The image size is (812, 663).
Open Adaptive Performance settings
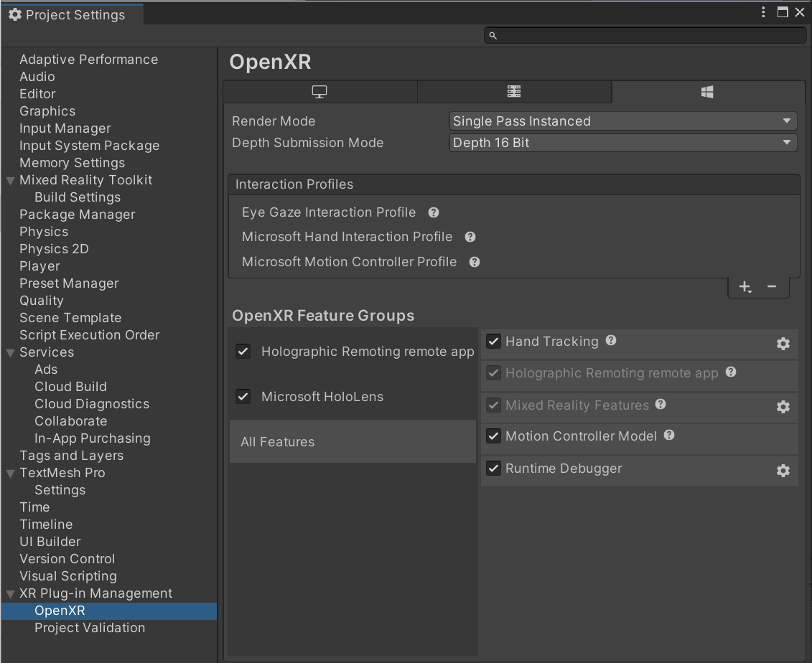(88, 60)
